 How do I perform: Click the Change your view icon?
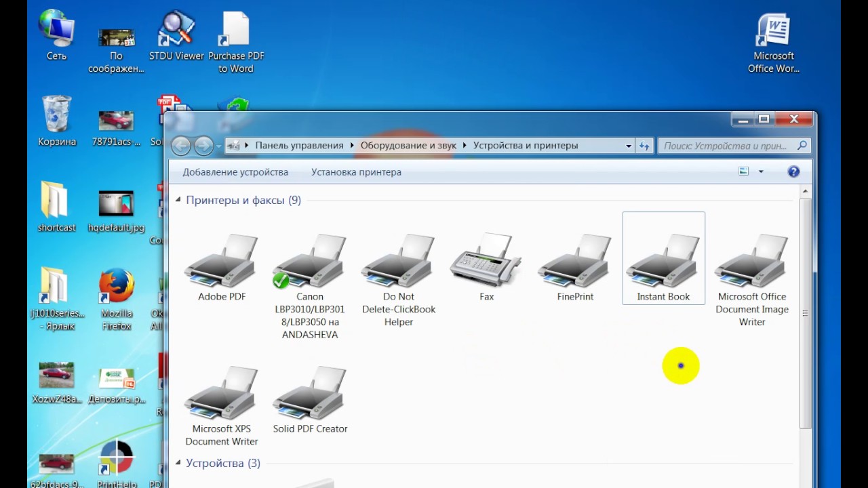click(744, 171)
